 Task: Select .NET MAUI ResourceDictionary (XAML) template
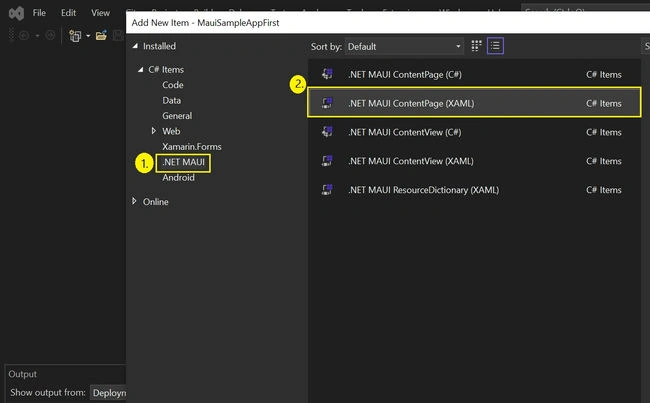tap(474, 190)
